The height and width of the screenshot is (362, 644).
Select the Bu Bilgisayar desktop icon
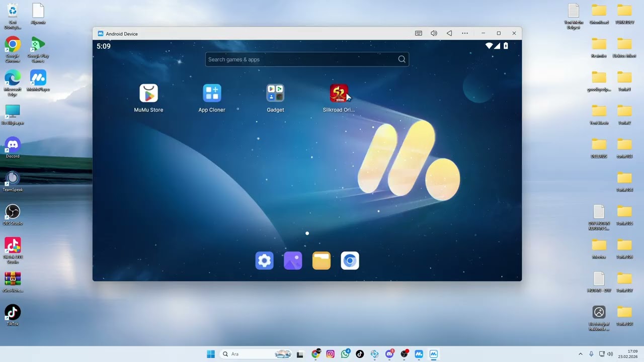pyautogui.click(x=13, y=114)
